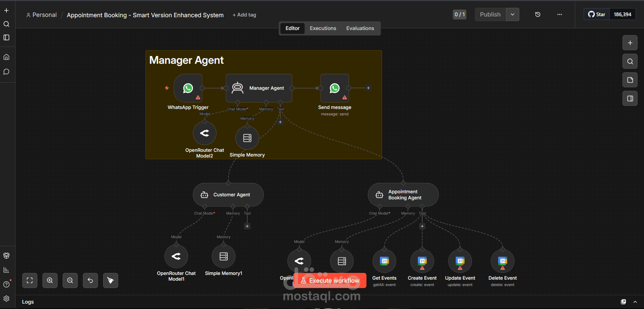Click the plus icon at top of left sidebar
The image size is (644, 309).
6,10
